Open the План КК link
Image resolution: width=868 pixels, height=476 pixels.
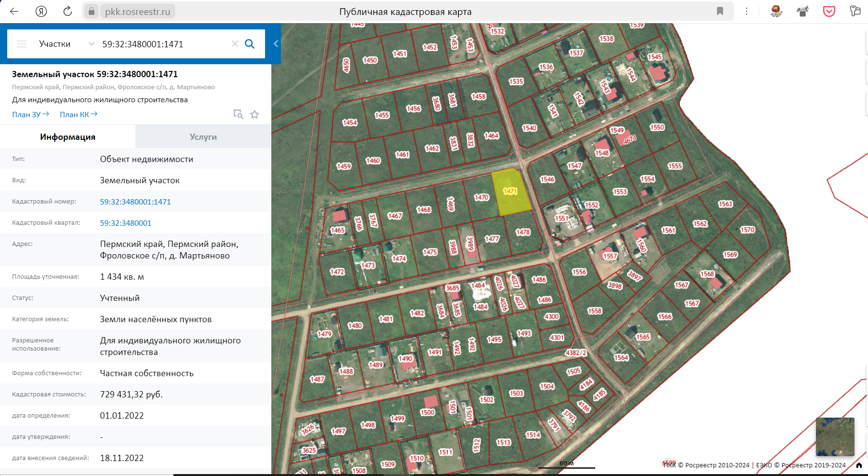coord(78,114)
